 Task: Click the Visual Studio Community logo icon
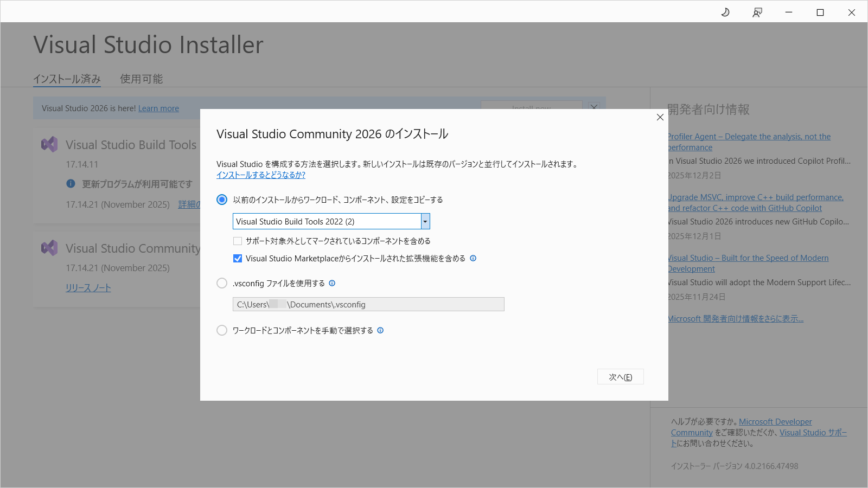pos(49,248)
